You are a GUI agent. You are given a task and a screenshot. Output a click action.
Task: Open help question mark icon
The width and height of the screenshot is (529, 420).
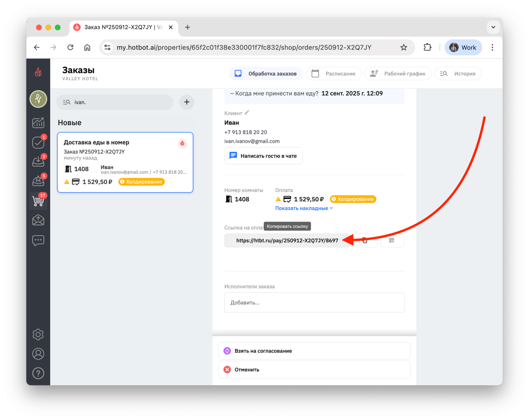click(38, 373)
